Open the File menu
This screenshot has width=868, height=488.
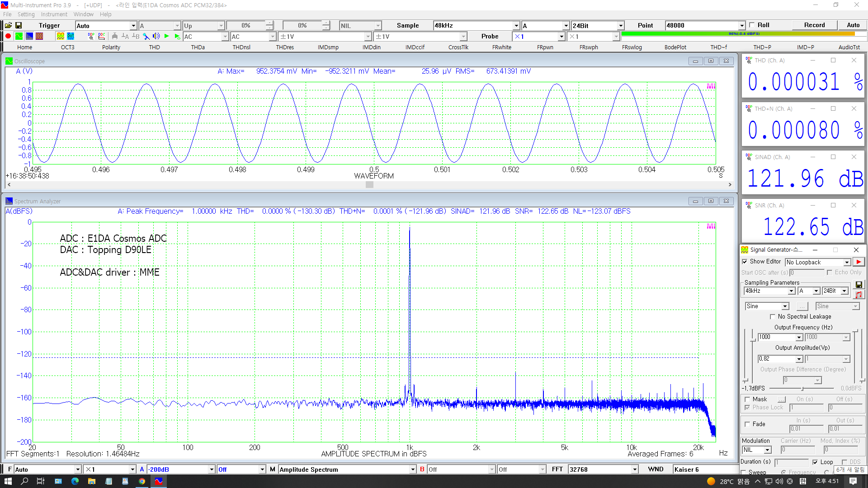pyautogui.click(x=7, y=14)
